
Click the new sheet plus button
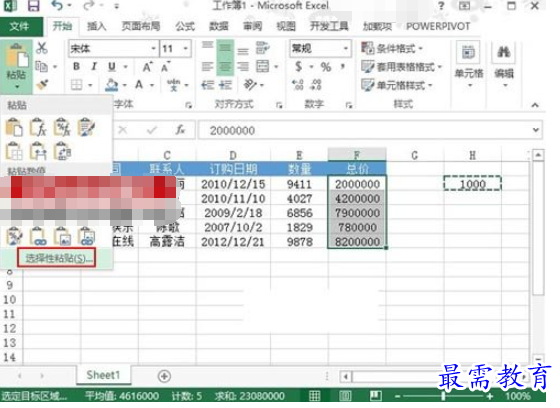(164, 376)
